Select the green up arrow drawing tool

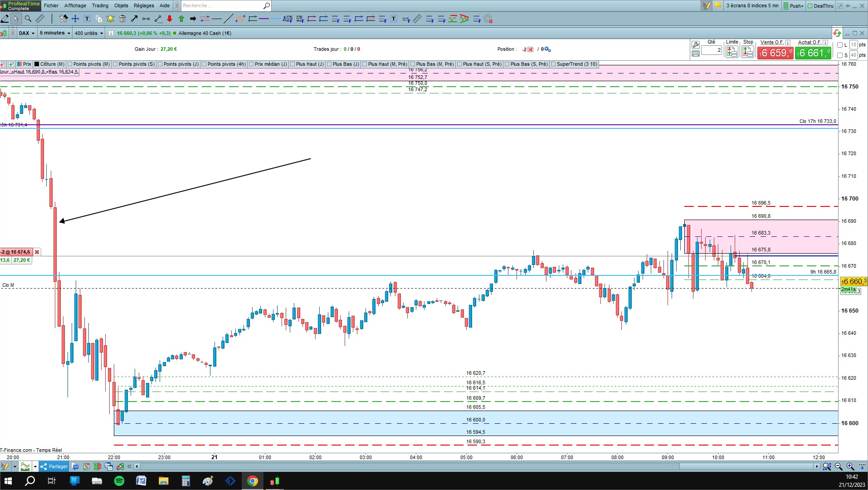click(181, 19)
